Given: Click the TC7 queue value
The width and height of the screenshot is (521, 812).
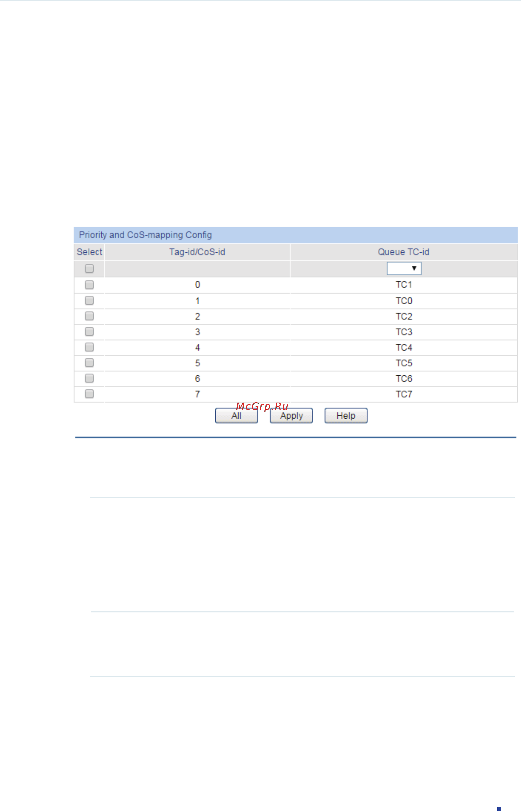Looking at the screenshot, I should pos(404,394).
